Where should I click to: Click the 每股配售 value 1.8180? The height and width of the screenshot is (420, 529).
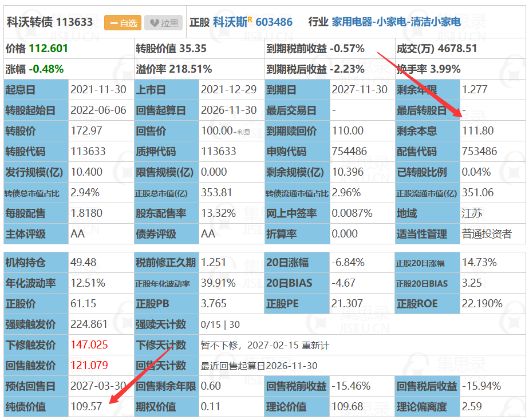pos(86,213)
